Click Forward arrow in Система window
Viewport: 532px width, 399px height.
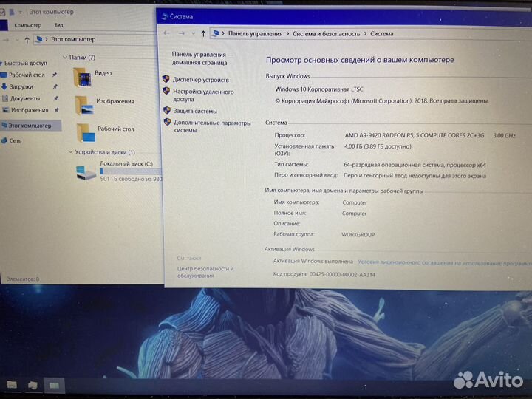point(182,33)
